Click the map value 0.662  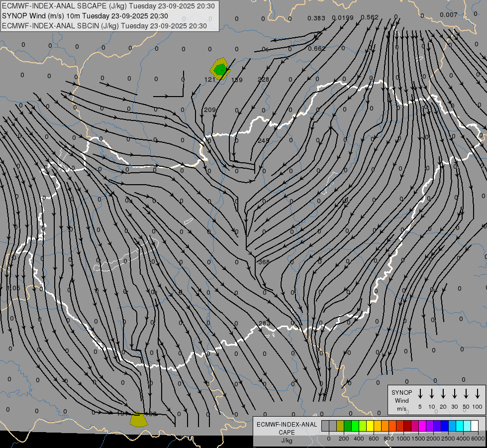coord(317,48)
